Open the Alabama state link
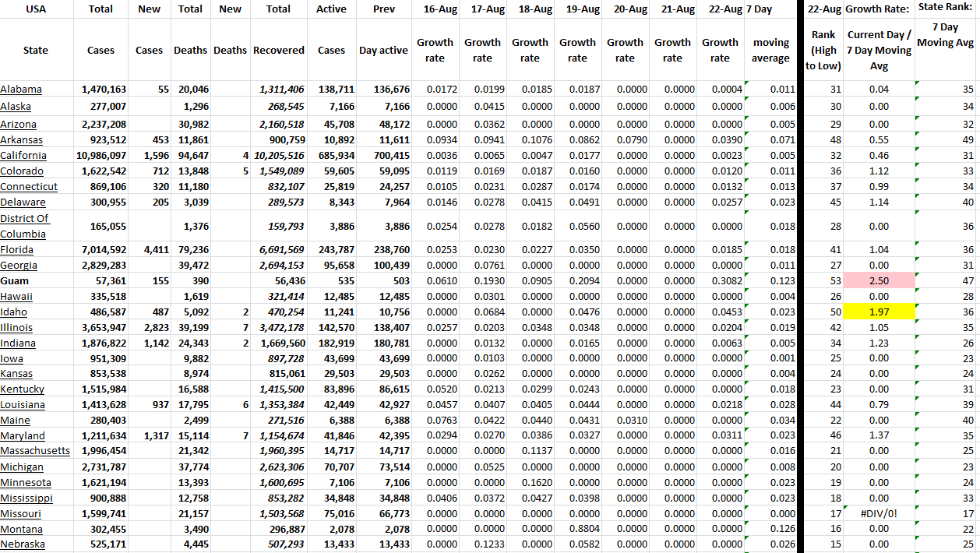980x553 pixels. pyautogui.click(x=21, y=90)
